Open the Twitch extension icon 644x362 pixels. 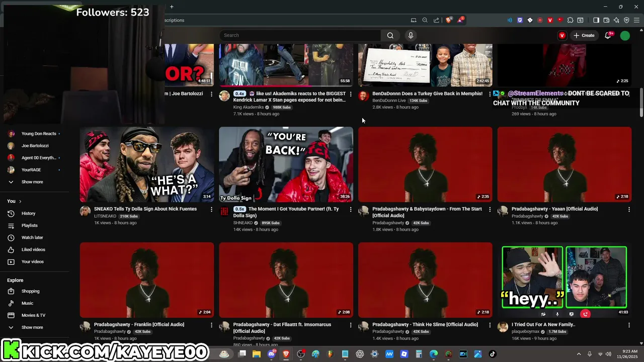click(520, 20)
